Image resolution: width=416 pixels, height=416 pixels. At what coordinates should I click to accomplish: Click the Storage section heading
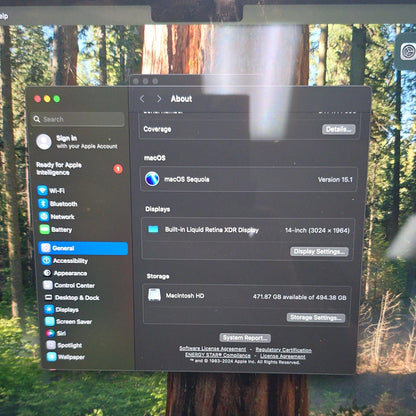pyautogui.click(x=158, y=276)
